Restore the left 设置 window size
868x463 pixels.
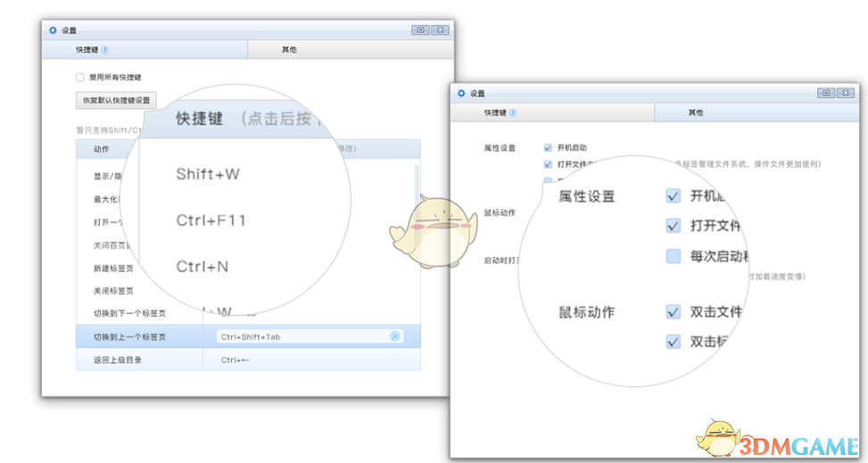coord(420,30)
